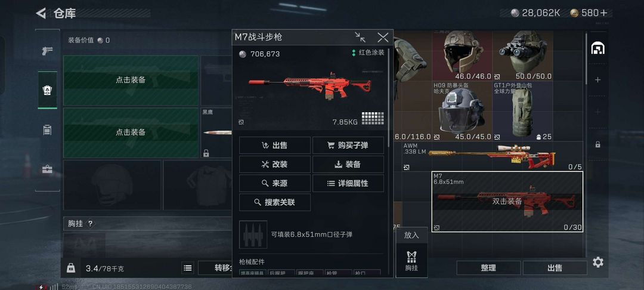Viewport: 644px width, 290px height.
Task: Click the 出售 button in the M7 panel
Action: [275, 145]
